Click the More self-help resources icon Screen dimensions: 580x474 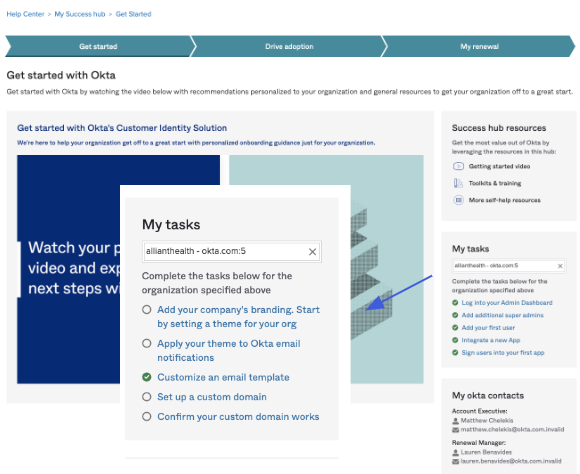458,200
